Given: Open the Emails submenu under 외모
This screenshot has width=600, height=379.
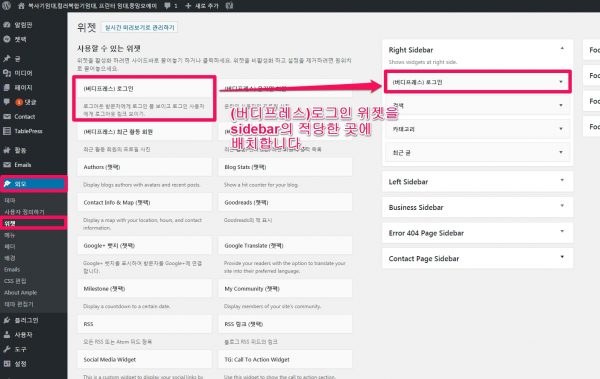Looking at the screenshot, I should (12, 270).
